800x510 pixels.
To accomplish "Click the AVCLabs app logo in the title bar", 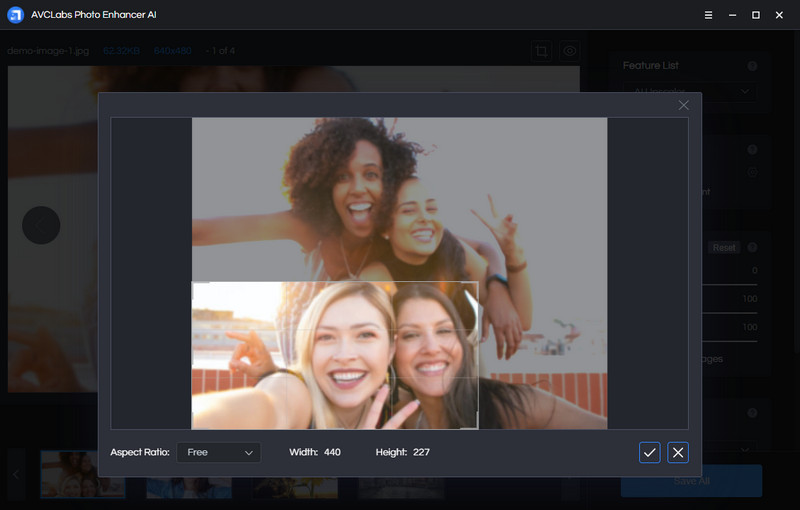I will point(15,15).
